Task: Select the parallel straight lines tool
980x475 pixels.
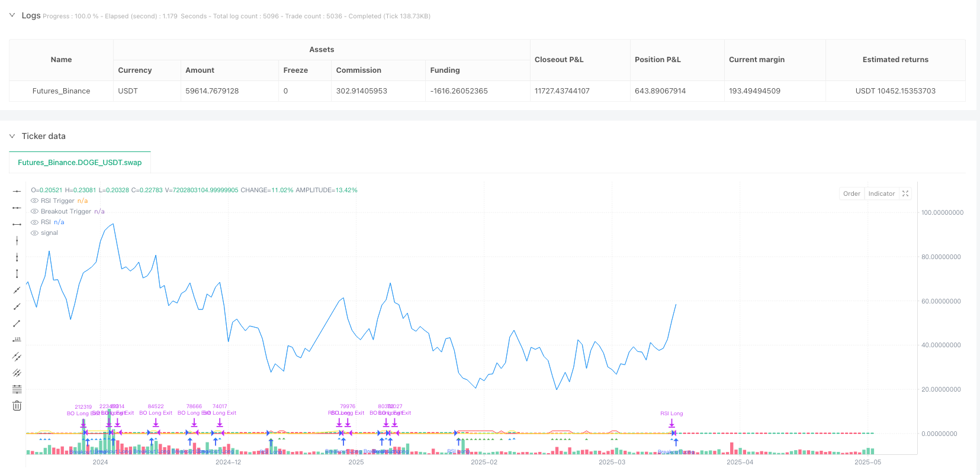Action: (17, 356)
